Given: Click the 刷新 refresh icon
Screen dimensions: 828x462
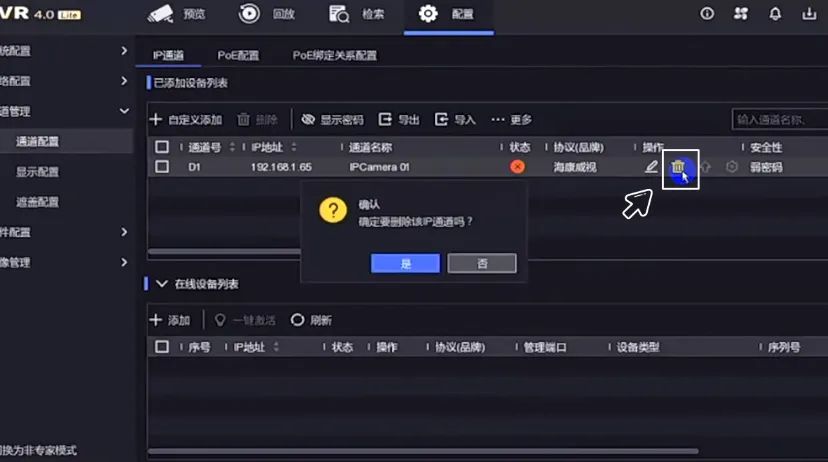Looking at the screenshot, I should [x=297, y=320].
